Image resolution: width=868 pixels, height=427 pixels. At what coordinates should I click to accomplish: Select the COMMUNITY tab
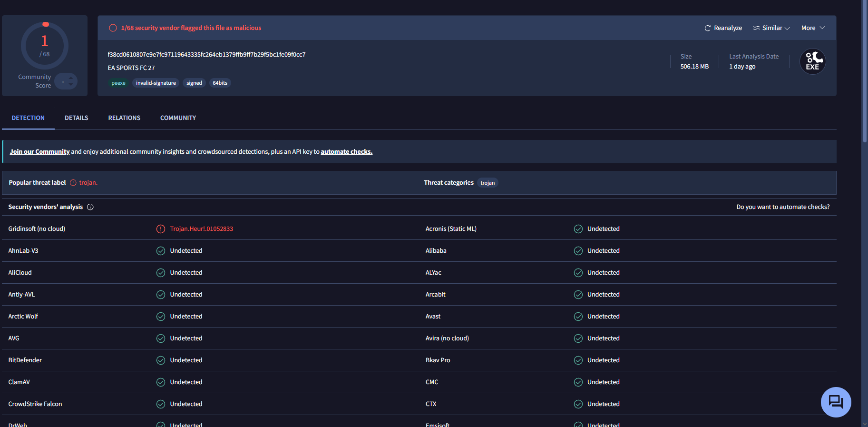coord(178,118)
